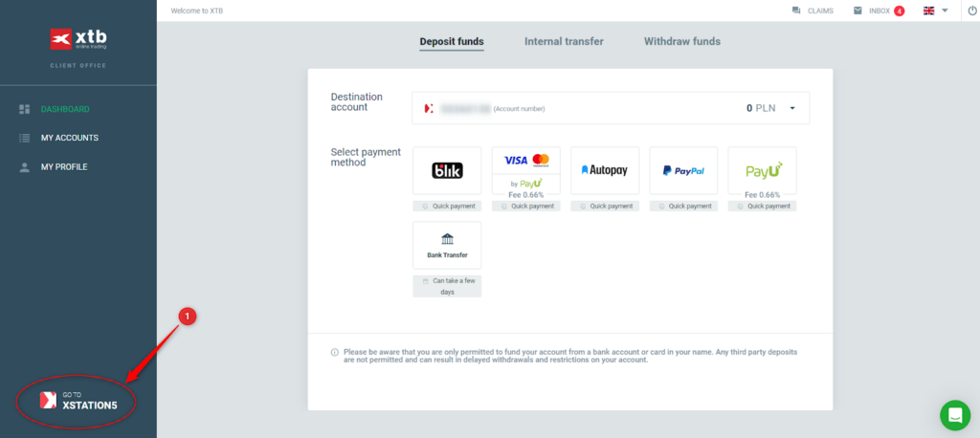980x438 pixels.
Task: Select Autopay payment method
Action: (604, 171)
